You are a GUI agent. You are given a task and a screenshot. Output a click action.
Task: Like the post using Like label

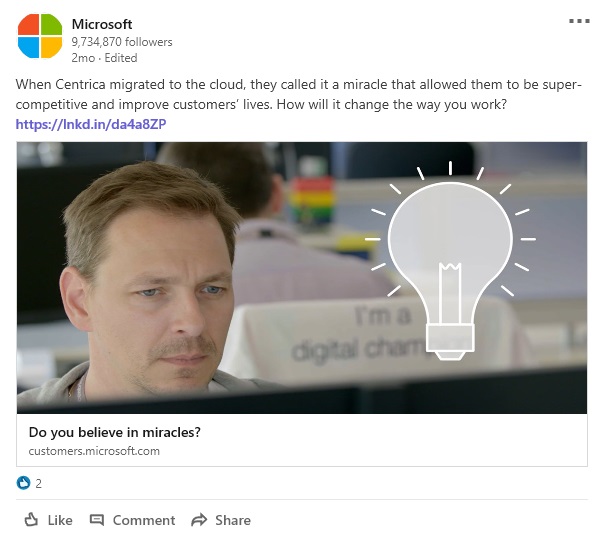(x=60, y=520)
